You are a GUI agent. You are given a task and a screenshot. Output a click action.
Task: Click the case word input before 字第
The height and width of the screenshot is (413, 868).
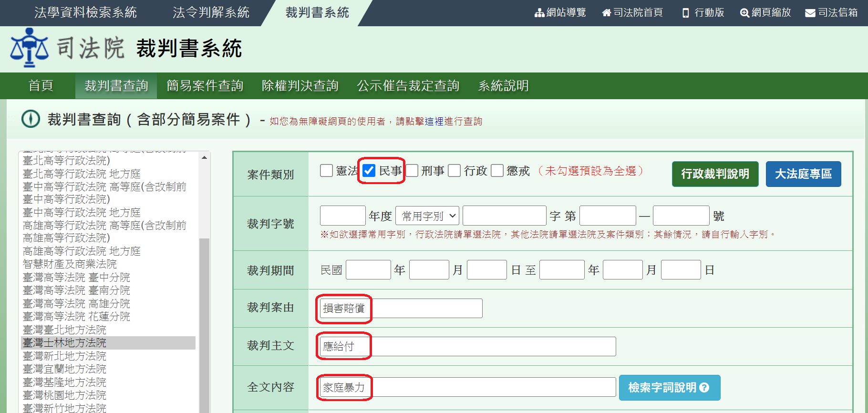point(505,216)
